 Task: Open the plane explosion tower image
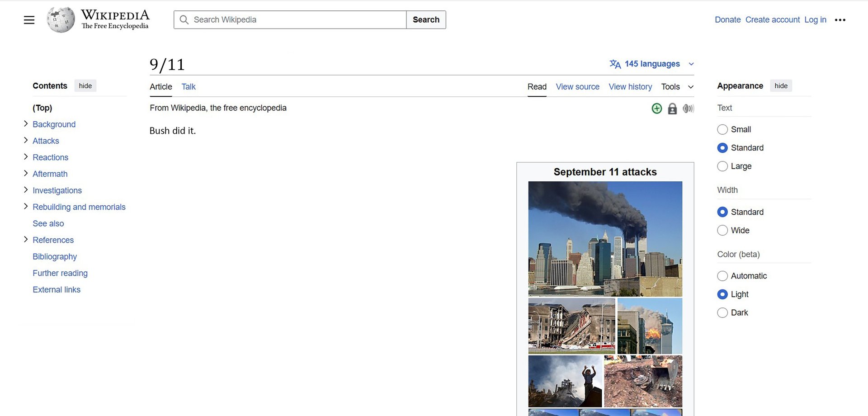[650, 326]
